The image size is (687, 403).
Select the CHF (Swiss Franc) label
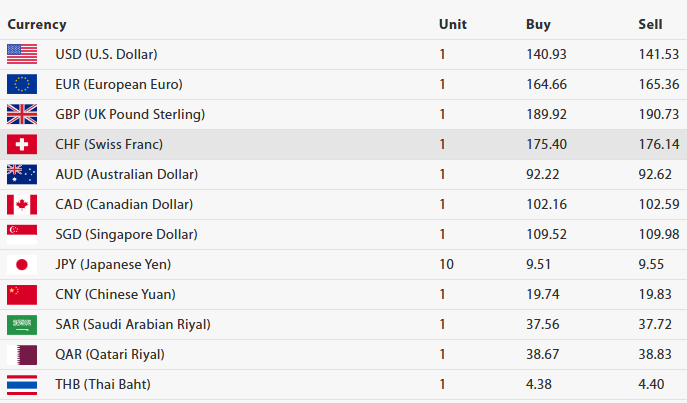pyautogui.click(x=109, y=144)
